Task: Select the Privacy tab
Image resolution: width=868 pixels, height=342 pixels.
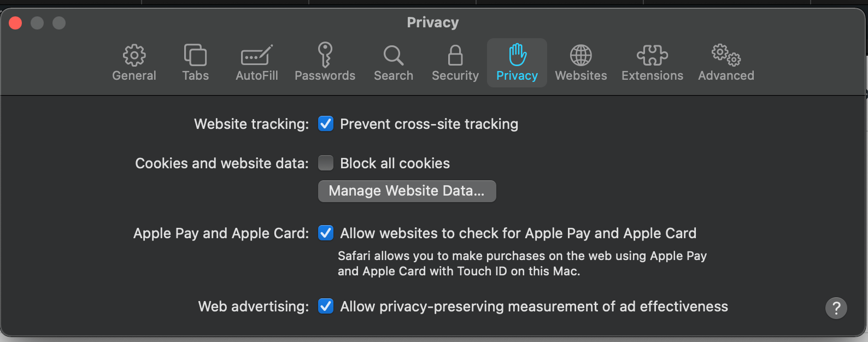Action: (517, 63)
